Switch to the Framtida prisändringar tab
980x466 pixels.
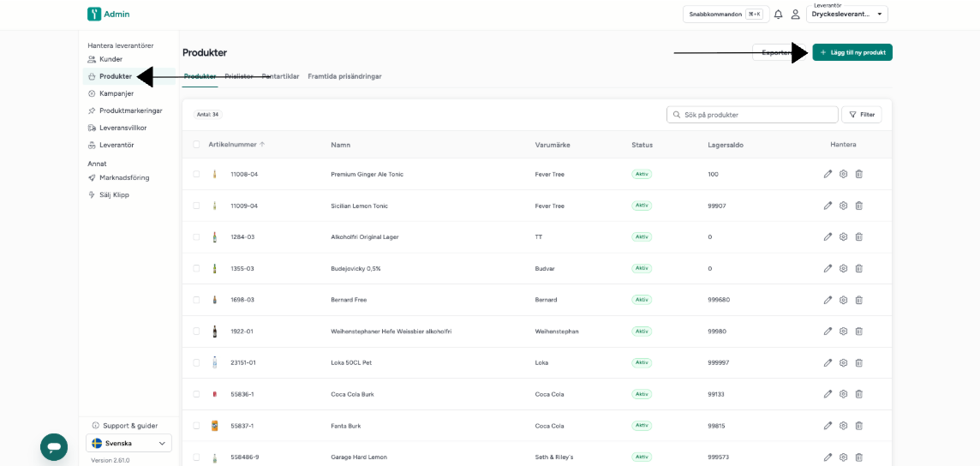point(344,76)
